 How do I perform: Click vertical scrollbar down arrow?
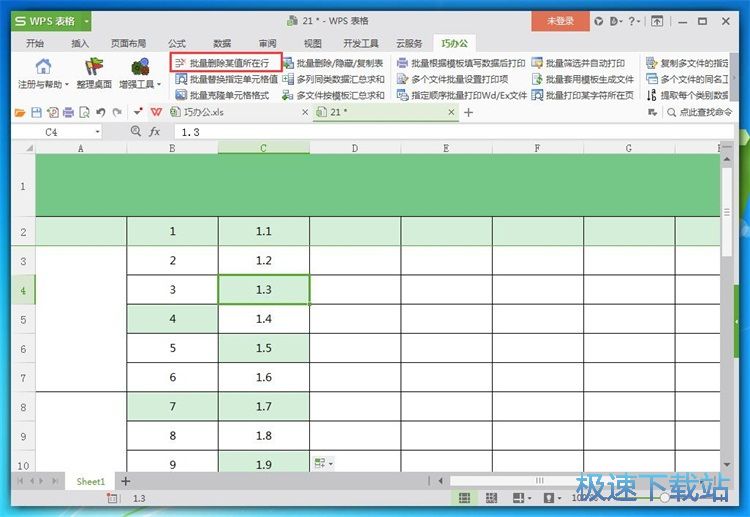pos(728,464)
